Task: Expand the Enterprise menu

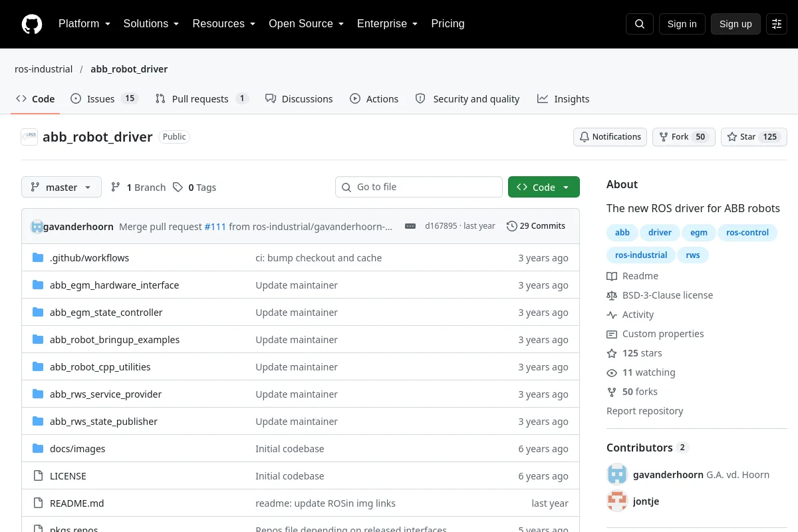Action: click(x=387, y=24)
